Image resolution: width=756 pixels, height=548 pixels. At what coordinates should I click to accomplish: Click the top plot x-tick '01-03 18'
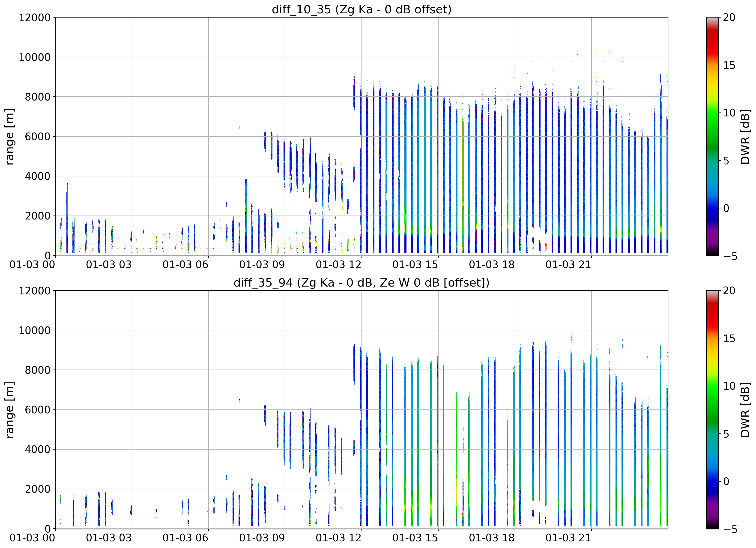click(x=492, y=265)
